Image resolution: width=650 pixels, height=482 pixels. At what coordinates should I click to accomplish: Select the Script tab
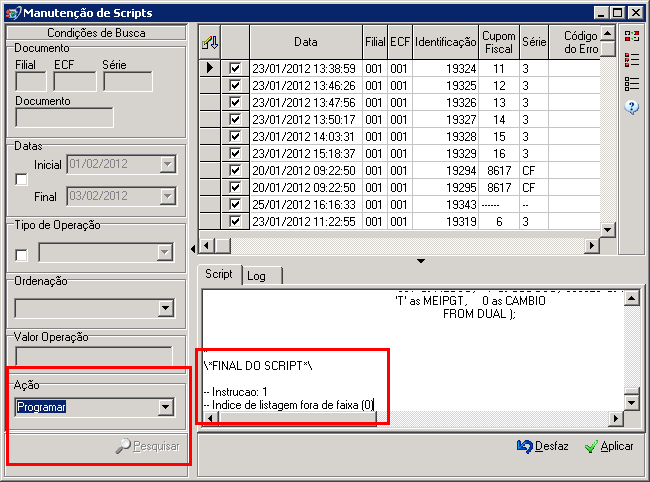218,274
